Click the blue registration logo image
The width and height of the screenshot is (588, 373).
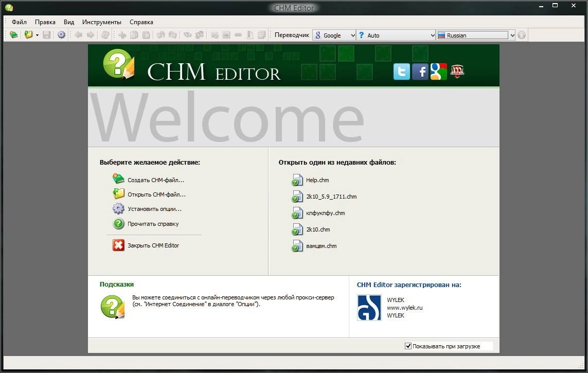[x=369, y=307]
